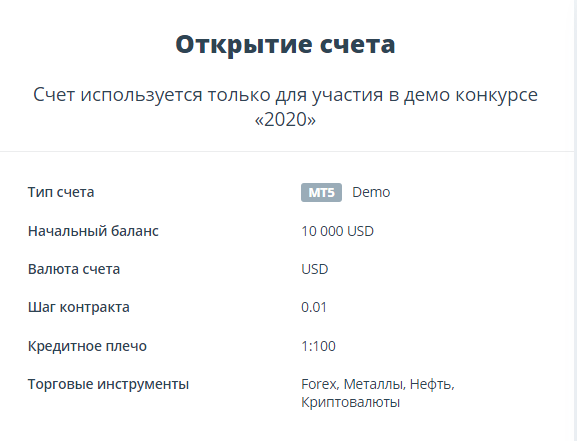
Task: Click the 1:100 leverage value
Action: pos(318,346)
